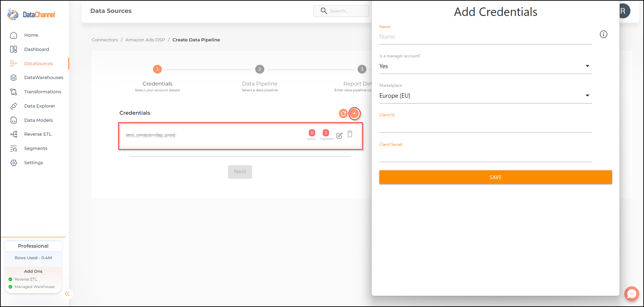Click the Data Models icon

pyautogui.click(x=14, y=120)
